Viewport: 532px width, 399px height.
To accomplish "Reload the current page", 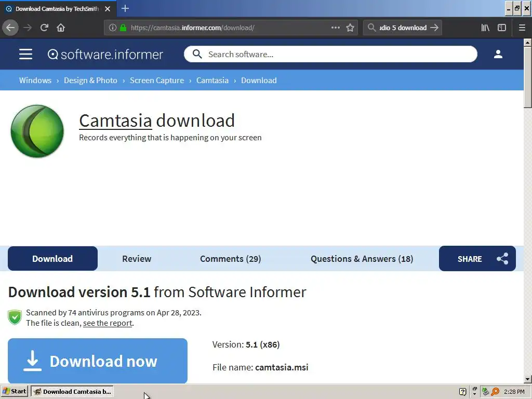I will [x=45, y=28].
